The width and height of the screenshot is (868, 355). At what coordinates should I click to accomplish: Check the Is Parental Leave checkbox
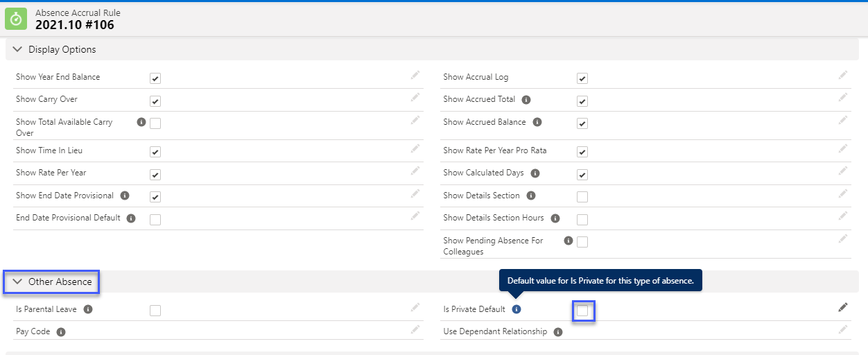coord(155,311)
